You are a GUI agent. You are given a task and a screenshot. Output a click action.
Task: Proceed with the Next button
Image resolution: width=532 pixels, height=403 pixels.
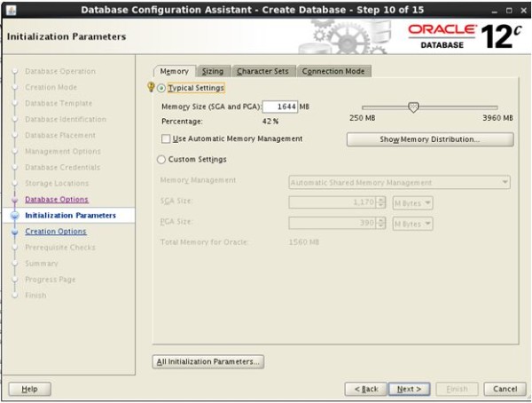[409, 389]
